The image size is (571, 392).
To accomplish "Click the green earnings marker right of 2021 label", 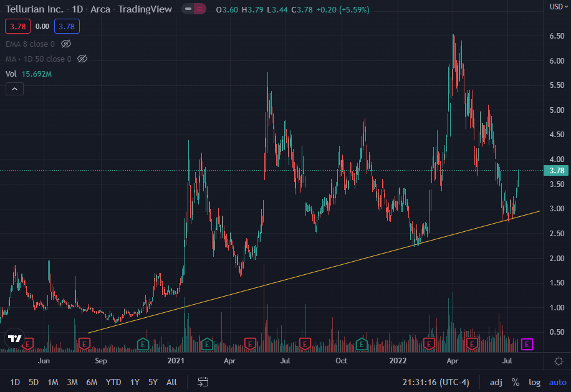I will point(207,344).
